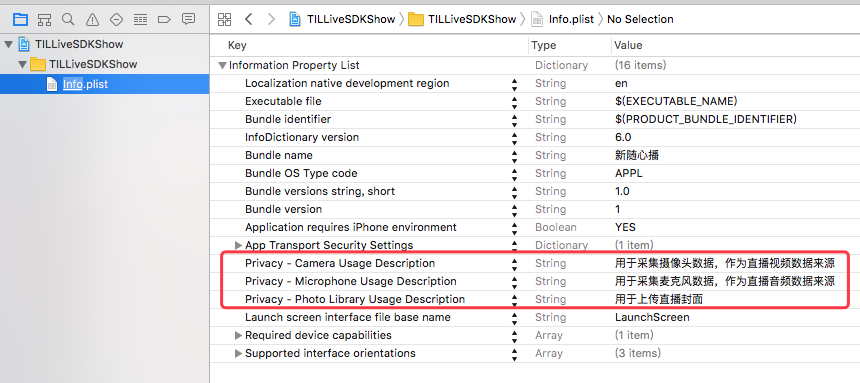Open the Breakpoint navigator icon
The width and height of the screenshot is (860, 383).
(x=164, y=20)
